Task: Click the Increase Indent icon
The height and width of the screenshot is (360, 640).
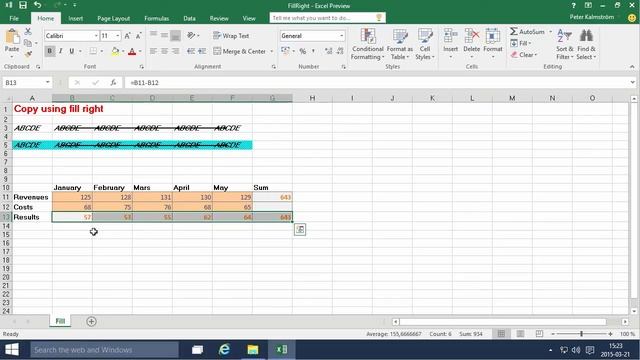Action: tap(202, 51)
